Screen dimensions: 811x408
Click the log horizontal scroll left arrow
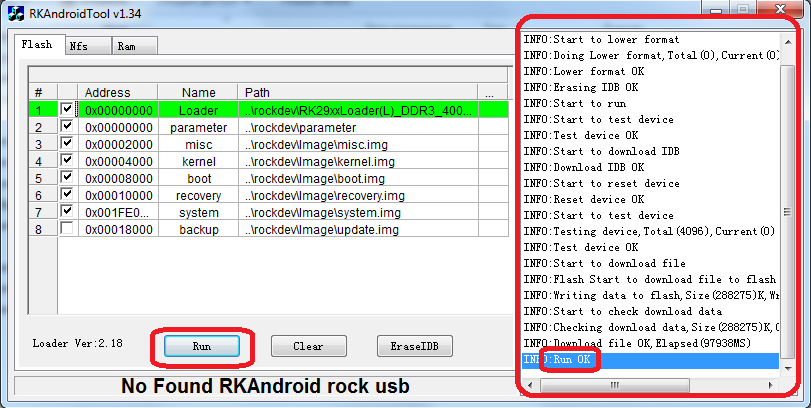pyautogui.click(x=529, y=385)
